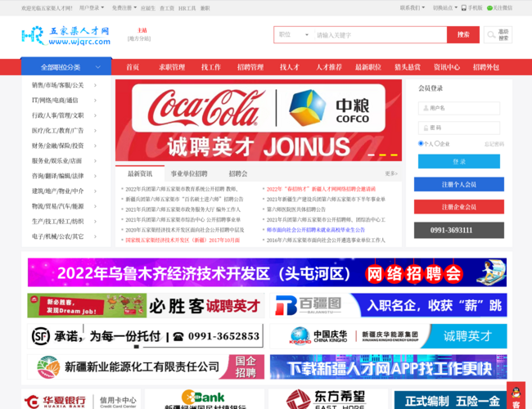
Task: Click the SF express logo
Action: click(x=41, y=336)
